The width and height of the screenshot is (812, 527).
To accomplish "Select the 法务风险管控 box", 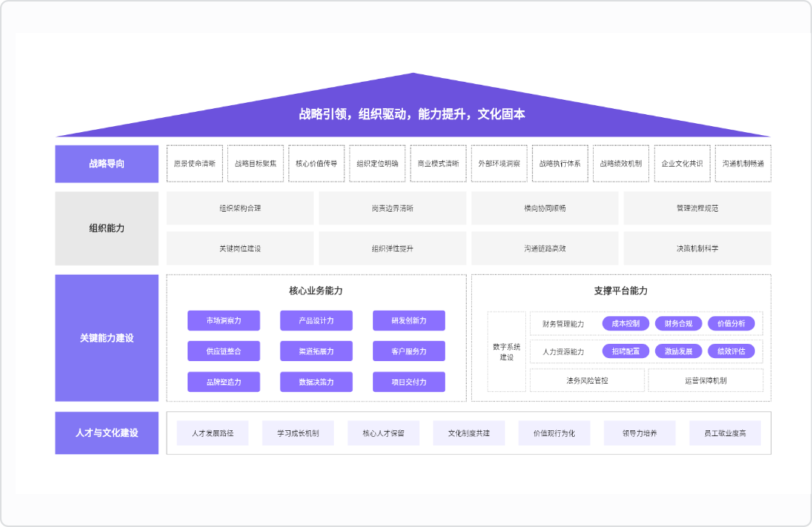I will click(588, 381).
